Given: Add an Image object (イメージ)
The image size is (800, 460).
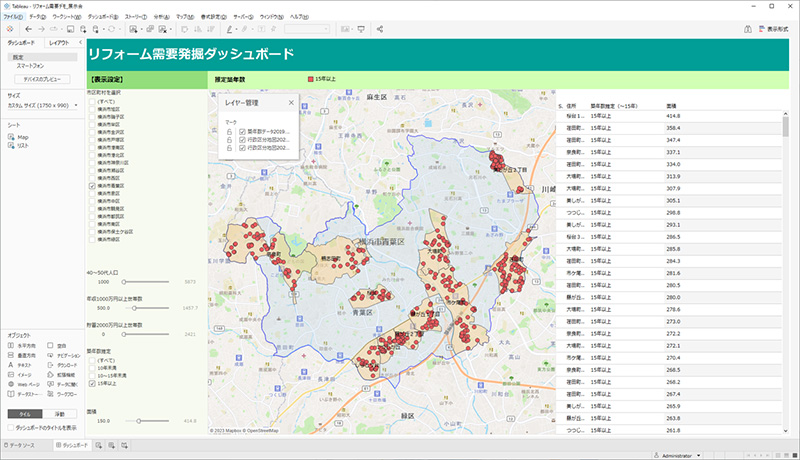Looking at the screenshot, I should tap(19, 375).
